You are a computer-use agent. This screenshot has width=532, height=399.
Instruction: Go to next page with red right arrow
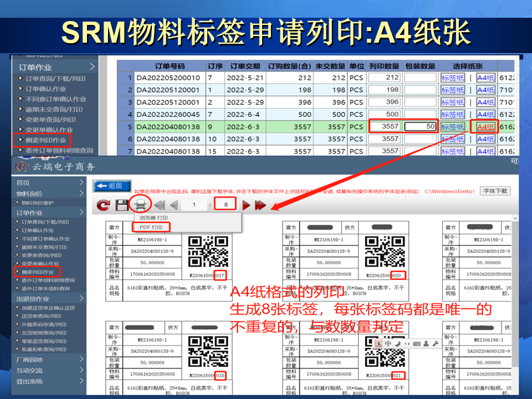(x=246, y=205)
